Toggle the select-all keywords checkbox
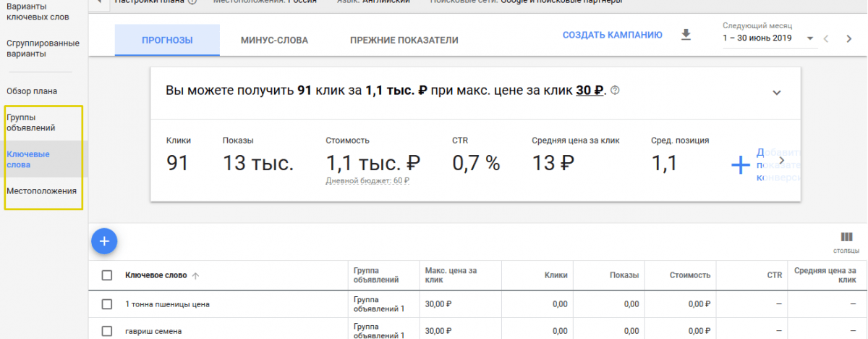Screen dimensions: 868x339 [x=107, y=275]
